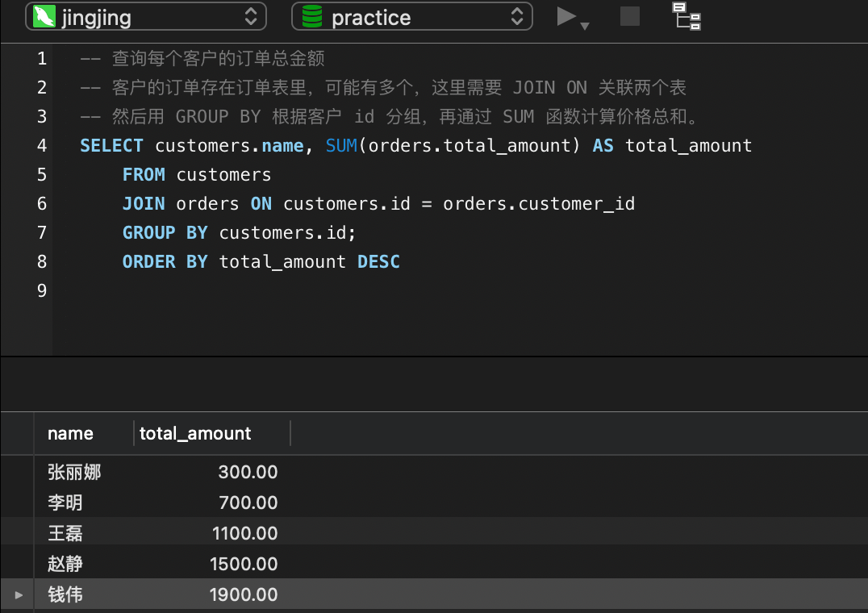Open the run options arrow beside play
The image size is (868, 613).
pos(586,26)
